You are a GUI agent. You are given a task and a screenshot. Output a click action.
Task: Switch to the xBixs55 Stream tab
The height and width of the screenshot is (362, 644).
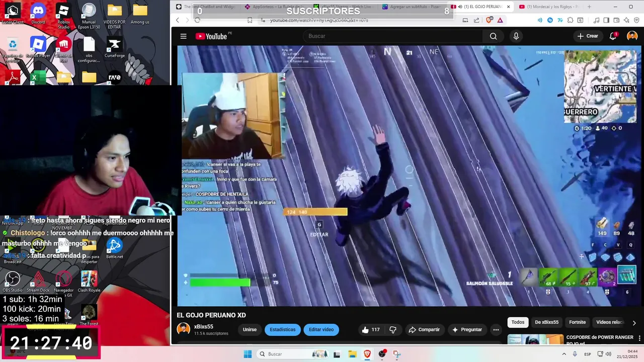(343, 7)
